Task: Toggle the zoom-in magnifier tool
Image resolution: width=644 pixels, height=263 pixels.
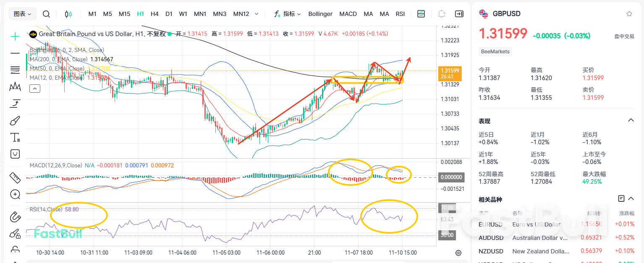Action: coord(15,194)
